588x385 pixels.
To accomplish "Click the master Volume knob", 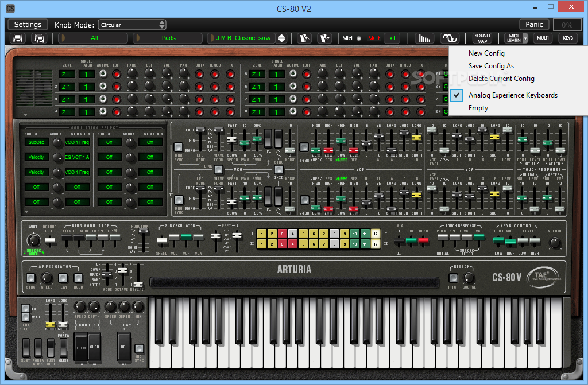I will (555, 243).
